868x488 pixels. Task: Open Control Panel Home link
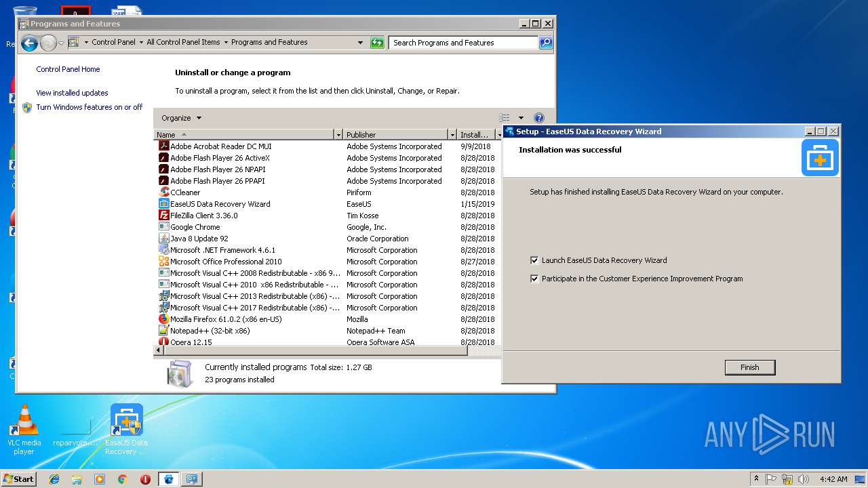click(x=68, y=69)
